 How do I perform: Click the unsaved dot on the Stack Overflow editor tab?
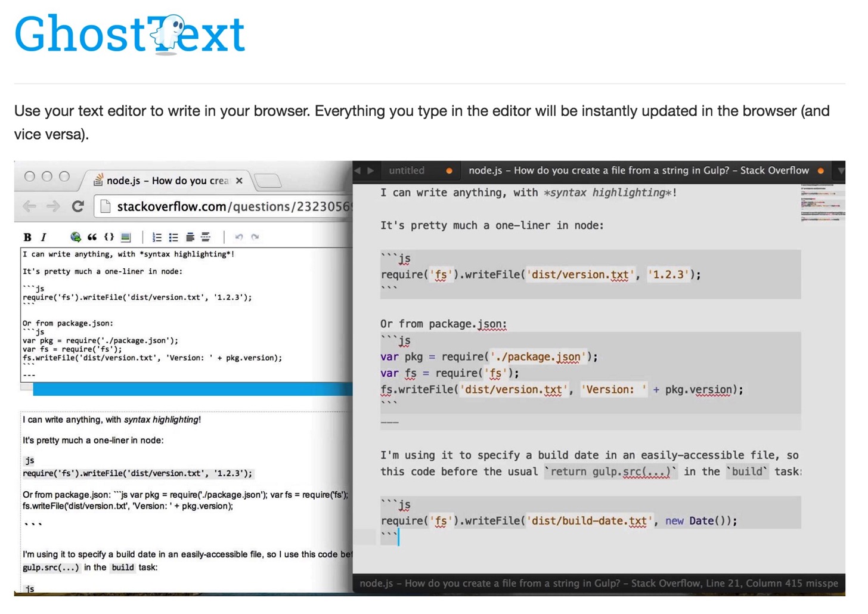821,171
